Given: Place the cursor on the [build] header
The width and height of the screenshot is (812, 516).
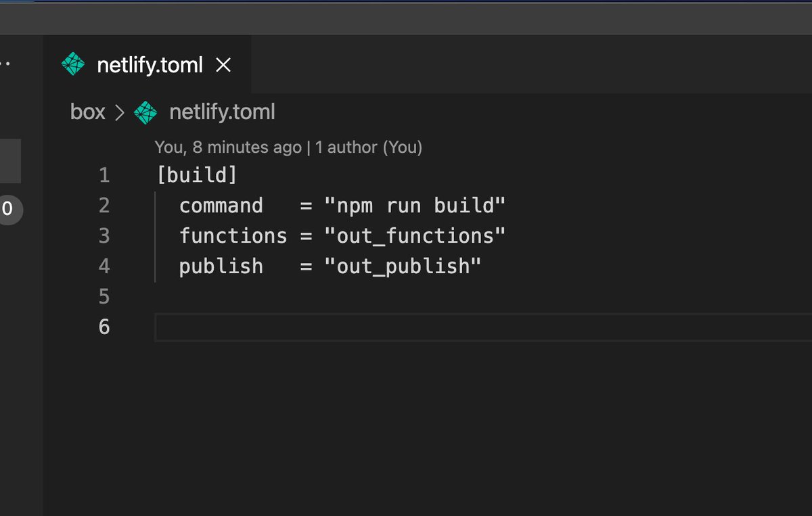Looking at the screenshot, I should point(197,176).
